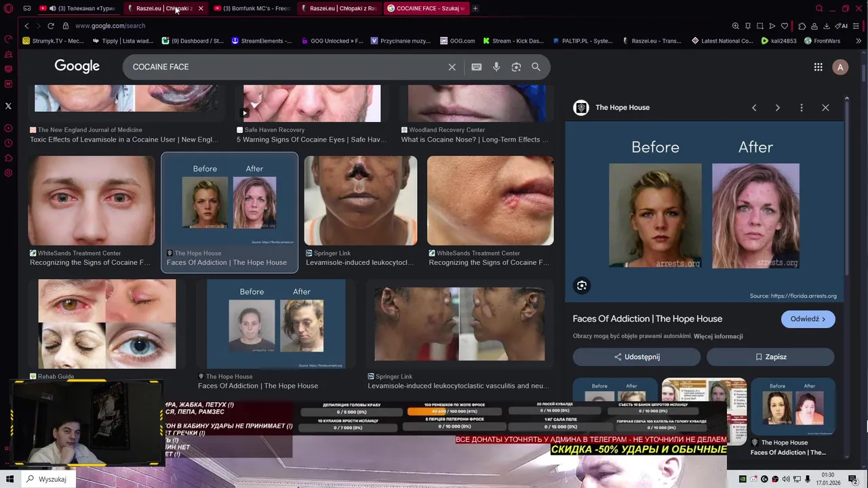
Task: Open X Twitter sidebar icon
Action: pos(8,106)
